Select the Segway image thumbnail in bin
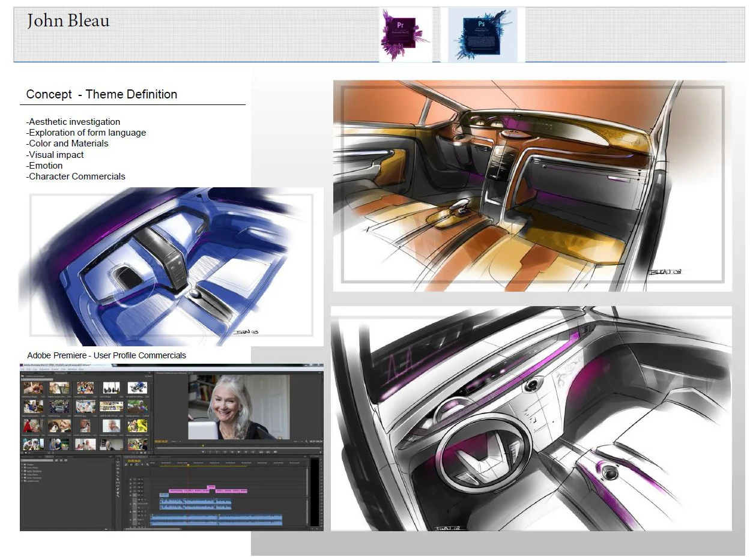 click(x=112, y=388)
